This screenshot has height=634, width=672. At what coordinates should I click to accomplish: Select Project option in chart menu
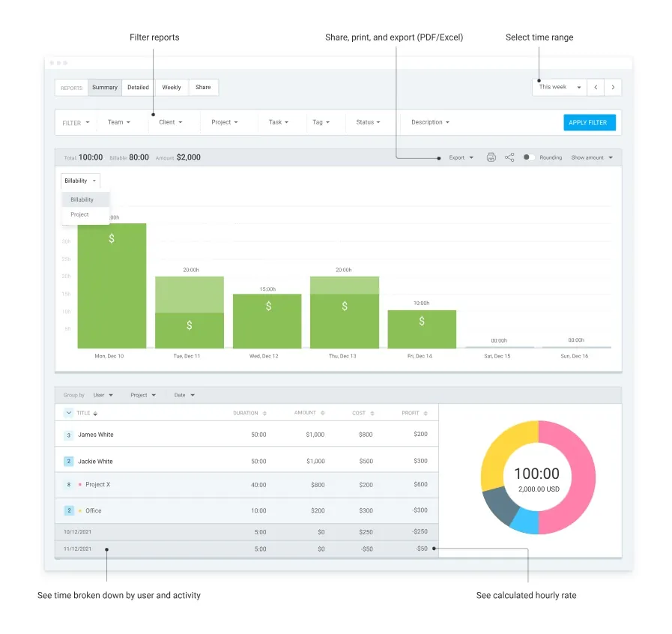pos(85,214)
